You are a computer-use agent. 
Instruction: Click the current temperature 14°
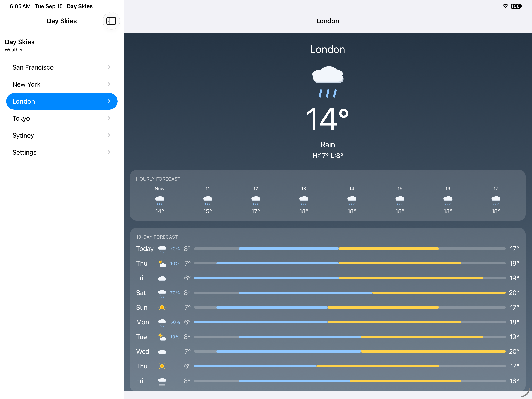tap(327, 119)
